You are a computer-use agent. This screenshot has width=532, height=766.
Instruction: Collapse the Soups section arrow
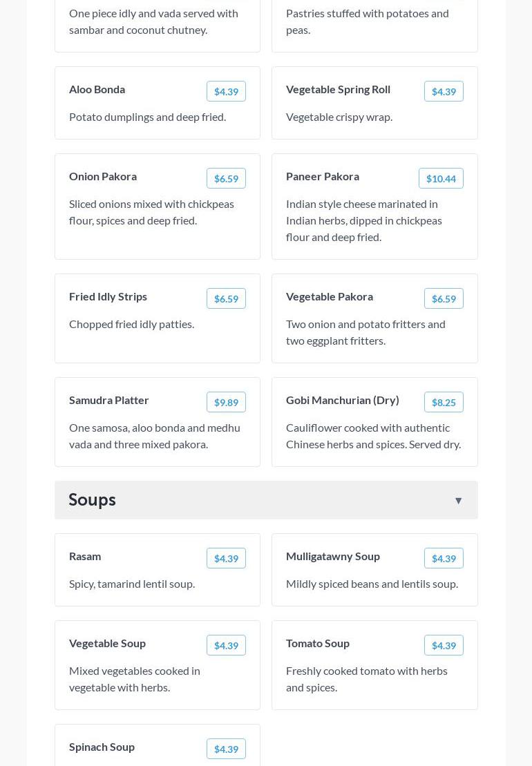click(458, 501)
